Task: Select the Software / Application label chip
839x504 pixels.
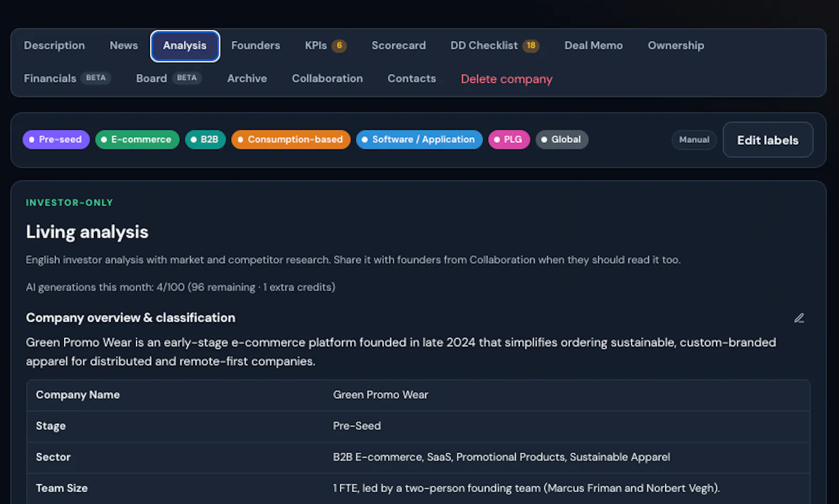Action: (x=419, y=139)
